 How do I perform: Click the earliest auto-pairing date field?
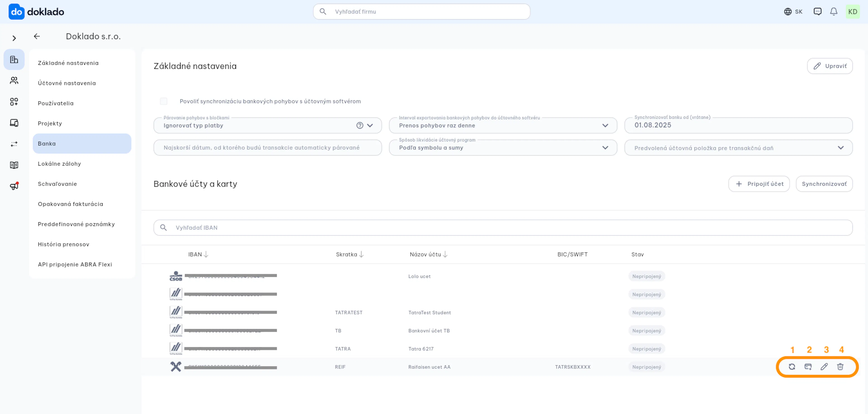pyautogui.click(x=268, y=148)
